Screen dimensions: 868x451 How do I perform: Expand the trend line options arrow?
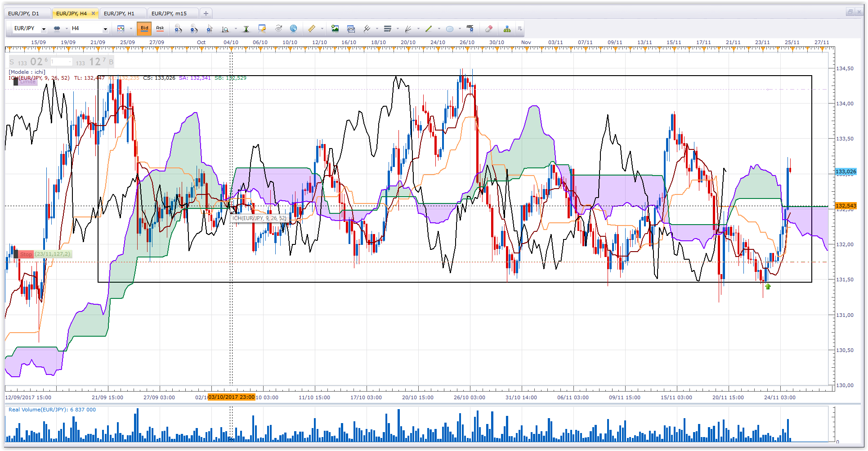439,28
